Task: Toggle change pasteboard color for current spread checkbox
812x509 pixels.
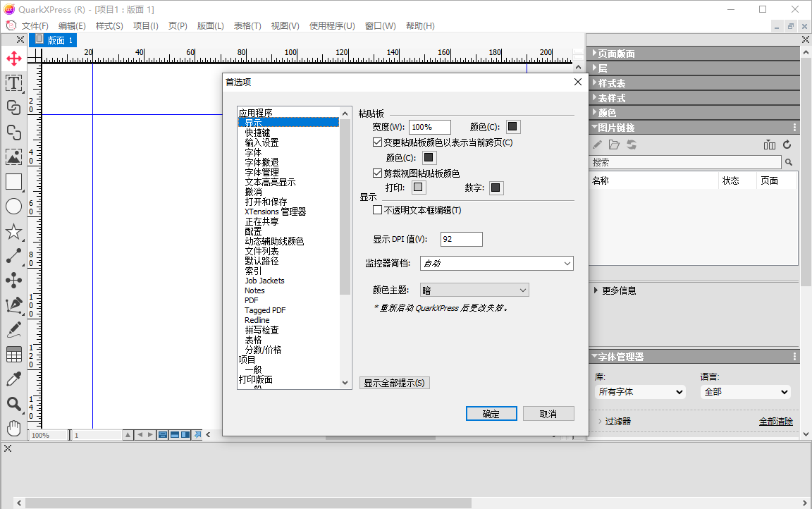Action: pos(378,142)
